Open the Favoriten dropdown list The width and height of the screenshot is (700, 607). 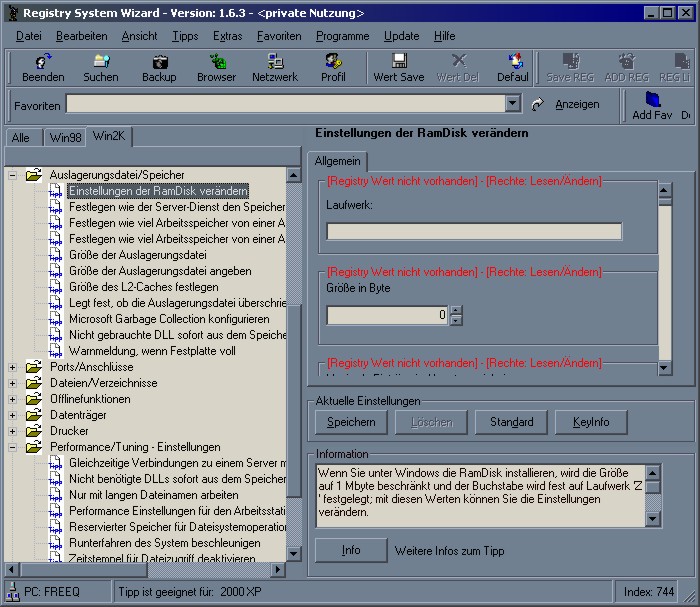(x=513, y=104)
